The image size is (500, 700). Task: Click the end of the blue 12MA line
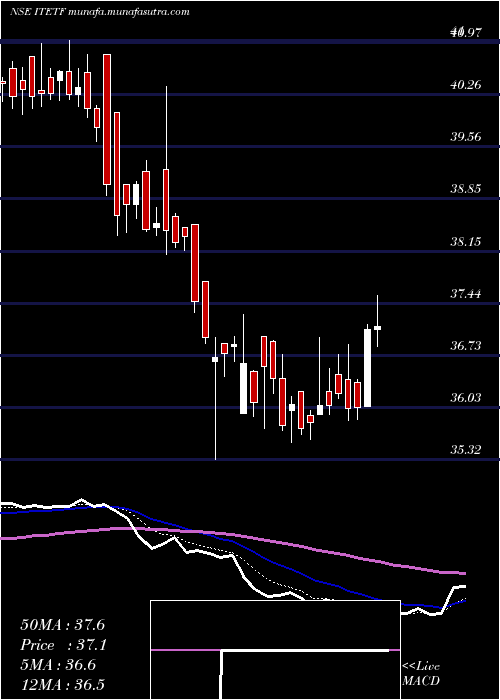click(464, 601)
